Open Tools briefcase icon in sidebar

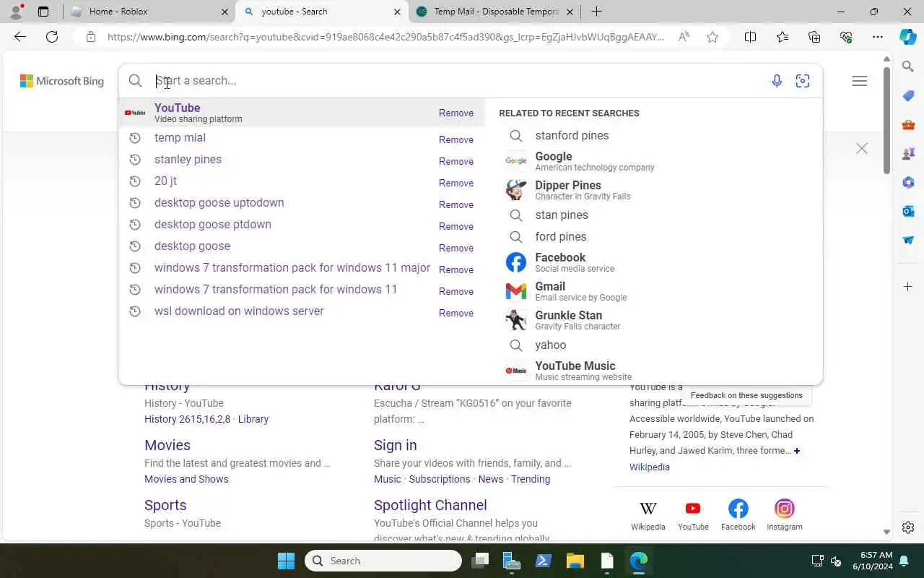tap(908, 124)
